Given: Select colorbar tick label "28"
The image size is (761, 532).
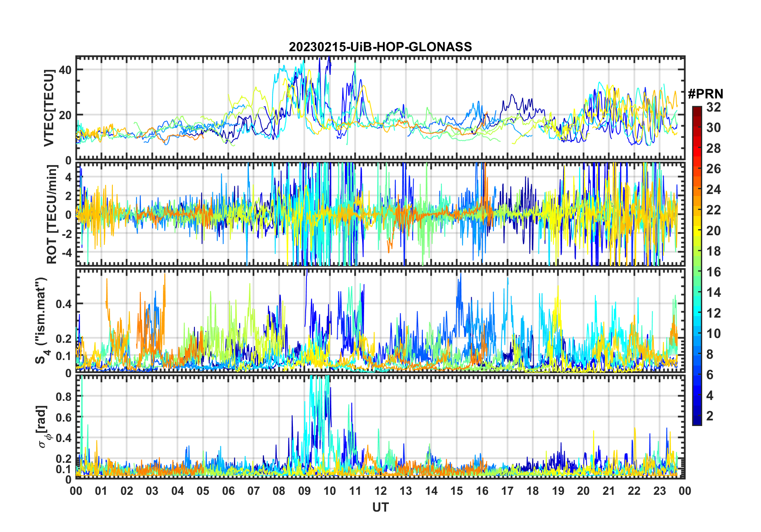Looking at the screenshot, I should pos(713,148).
